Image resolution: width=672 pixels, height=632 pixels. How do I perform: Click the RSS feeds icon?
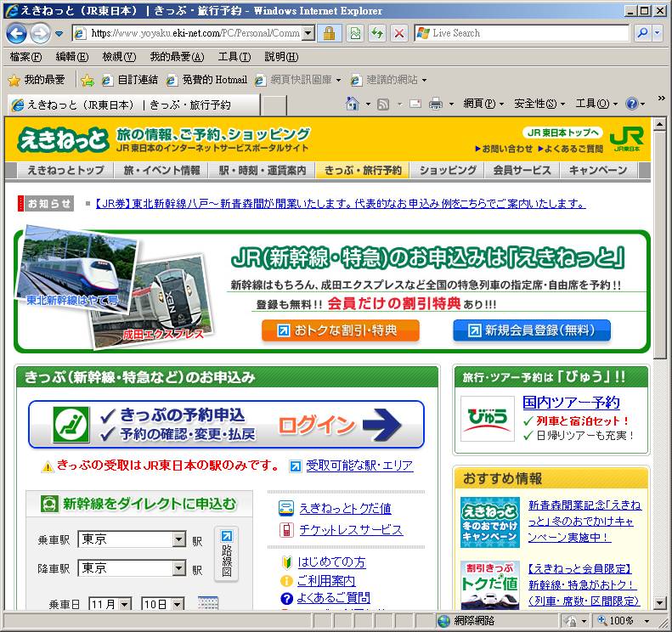tap(383, 104)
